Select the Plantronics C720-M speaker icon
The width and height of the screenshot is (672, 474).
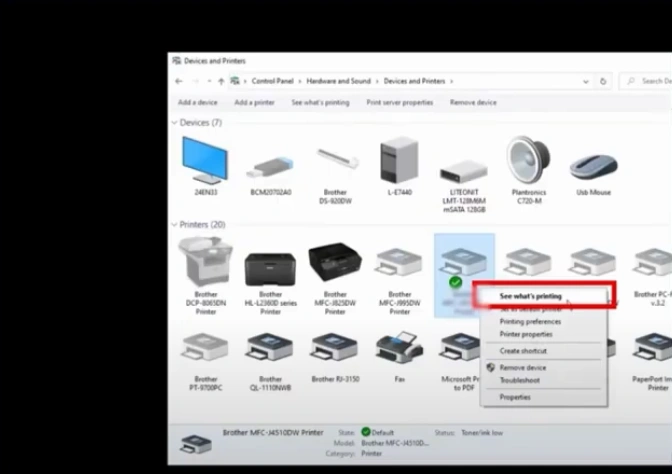[x=528, y=160]
